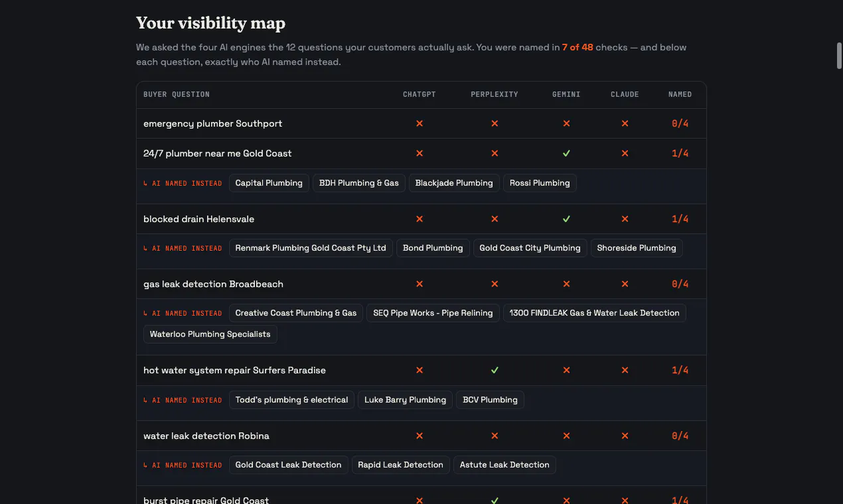Viewport: 843px width, 504px height.
Task: Click Claude cross for hot water system repair
Action: (625, 370)
